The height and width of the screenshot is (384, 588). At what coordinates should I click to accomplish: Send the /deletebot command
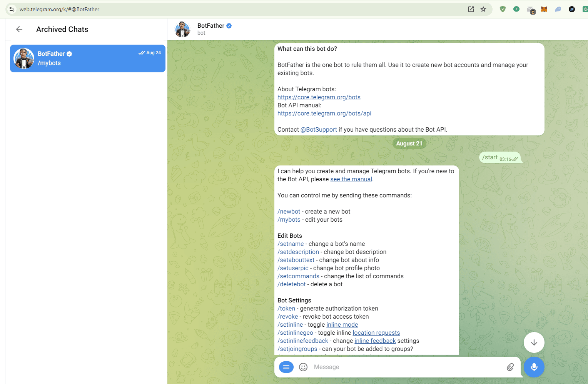click(291, 284)
